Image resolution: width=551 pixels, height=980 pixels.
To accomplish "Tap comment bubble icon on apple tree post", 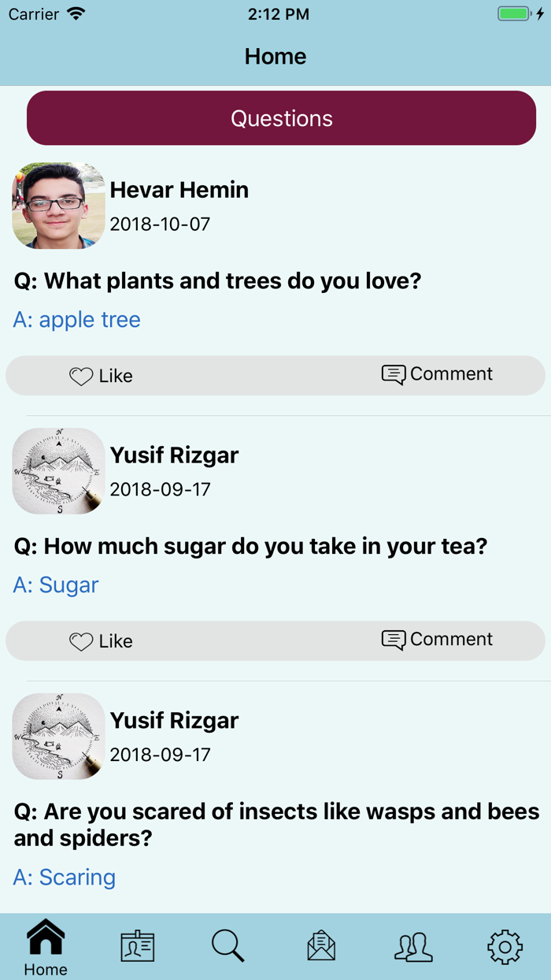I will [x=394, y=374].
